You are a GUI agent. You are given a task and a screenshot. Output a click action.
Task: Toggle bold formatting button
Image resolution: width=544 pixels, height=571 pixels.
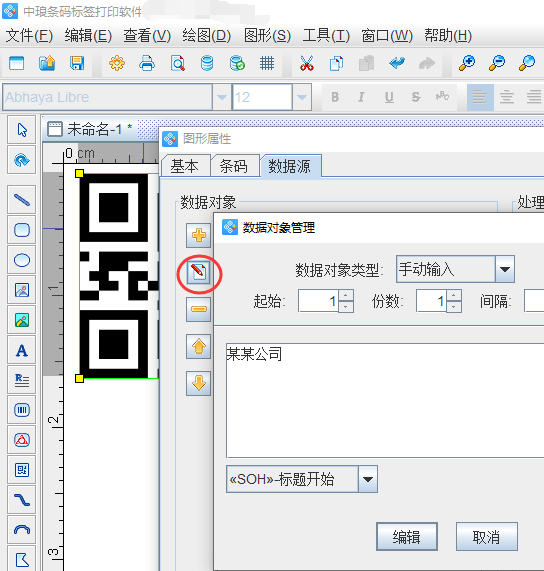(x=335, y=97)
